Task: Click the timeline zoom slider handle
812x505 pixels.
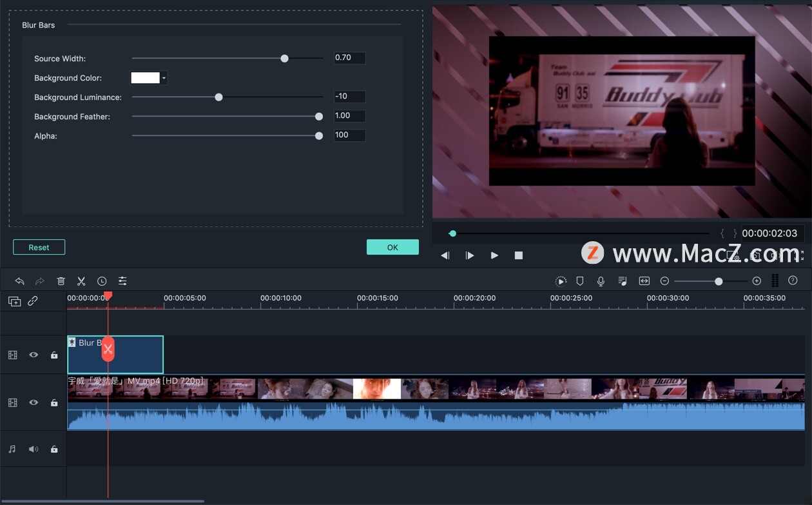Action: [719, 281]
